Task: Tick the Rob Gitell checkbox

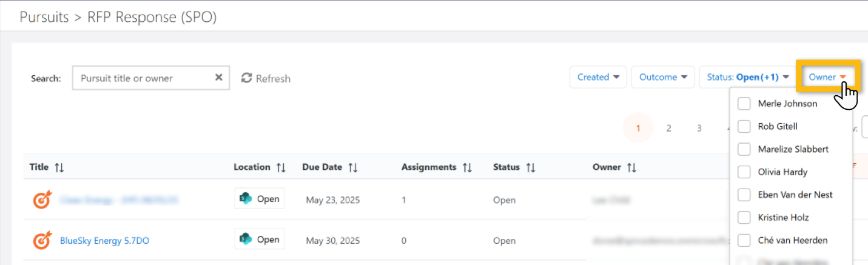Action: (744, 126)
